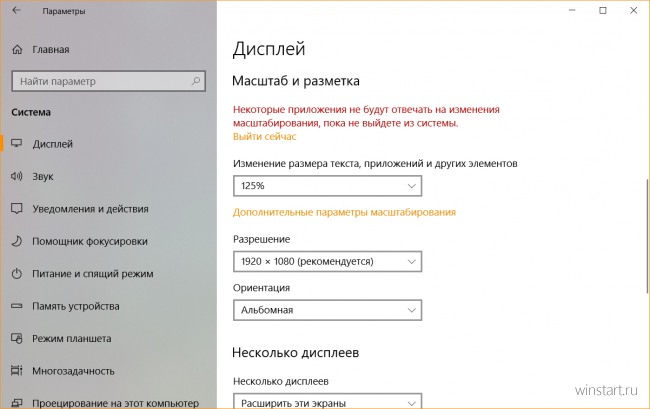Viewport: 650px width, 409px height.
Task: Open Многозадачность section
Action: coord(73,371)
